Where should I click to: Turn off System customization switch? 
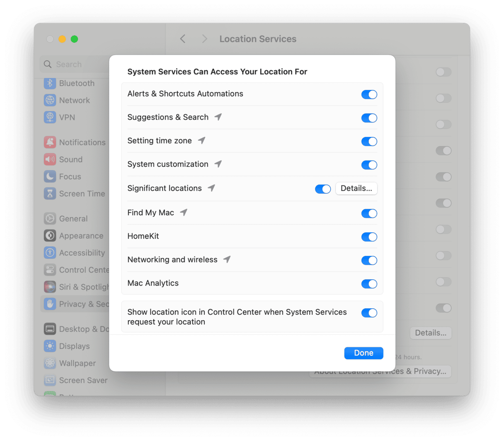(x=369, y=165)
